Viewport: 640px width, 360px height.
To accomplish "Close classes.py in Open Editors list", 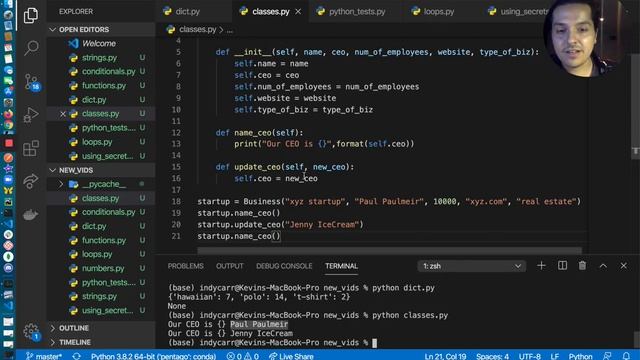I will click(x=62, y=114).
